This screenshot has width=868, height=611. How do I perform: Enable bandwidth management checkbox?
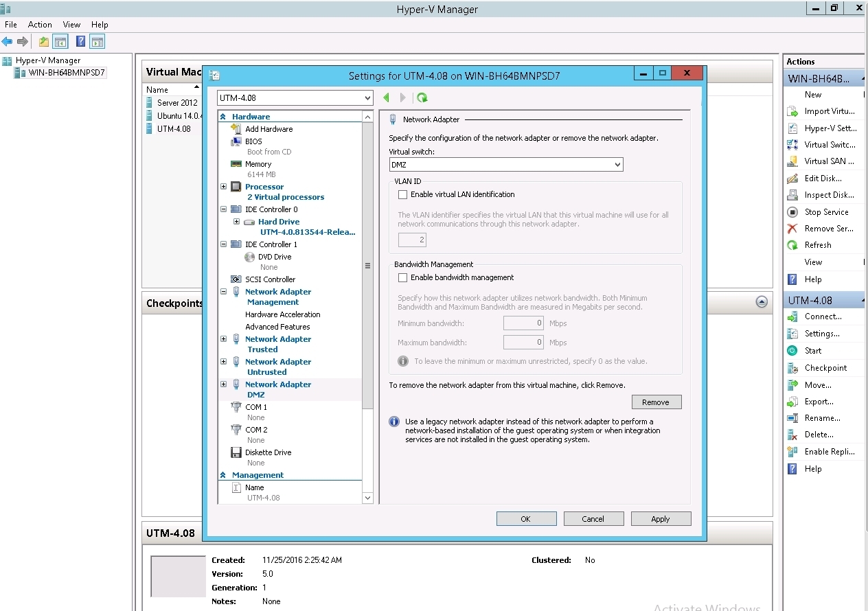point(403,278)
